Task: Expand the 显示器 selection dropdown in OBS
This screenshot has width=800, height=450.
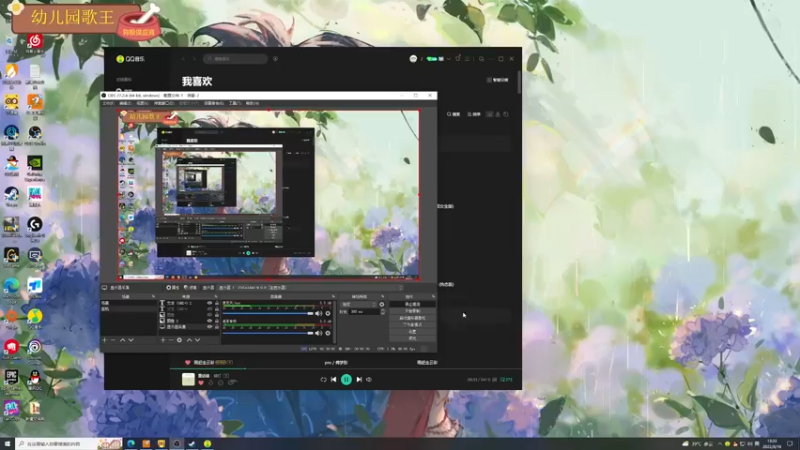Action: [x=311, y=288]
